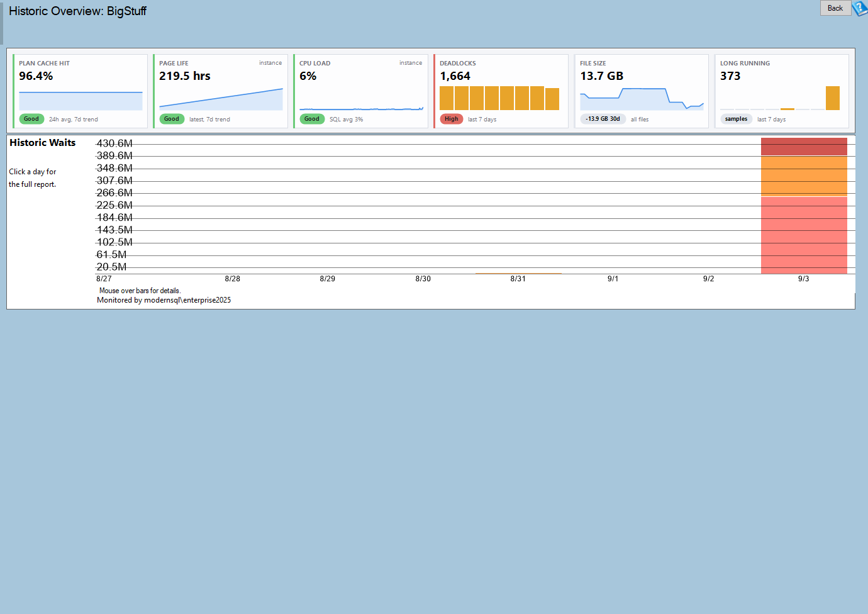The height and width of the screenshot is (614, 868).
Task: Click the 430.6M axis label
Action: coord(114,143)
